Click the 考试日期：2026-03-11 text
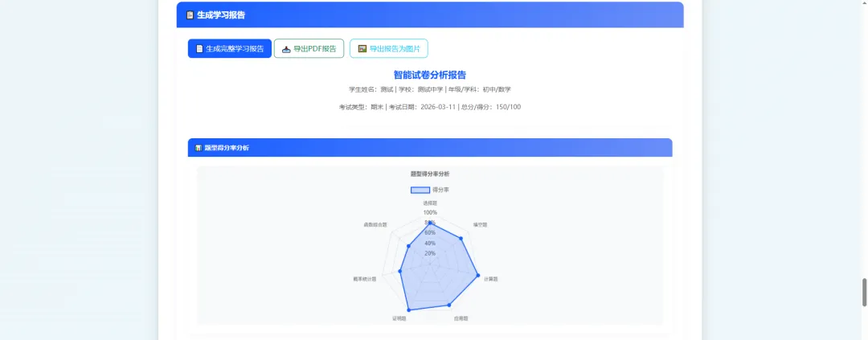The image size is (868, 340). click(x=422, y=107)
